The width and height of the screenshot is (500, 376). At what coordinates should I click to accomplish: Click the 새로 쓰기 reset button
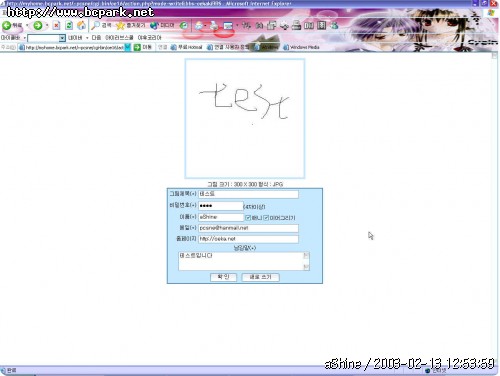260,277
